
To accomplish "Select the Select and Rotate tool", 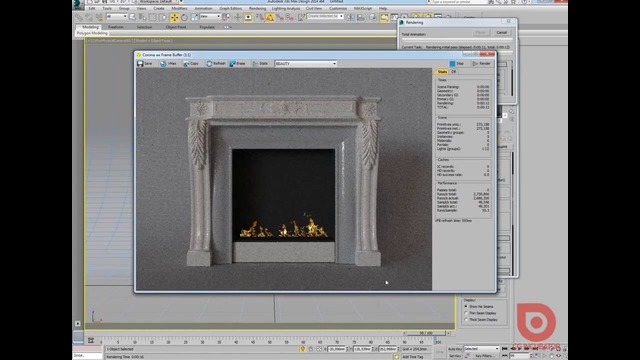I will click(x=184, y=17).
